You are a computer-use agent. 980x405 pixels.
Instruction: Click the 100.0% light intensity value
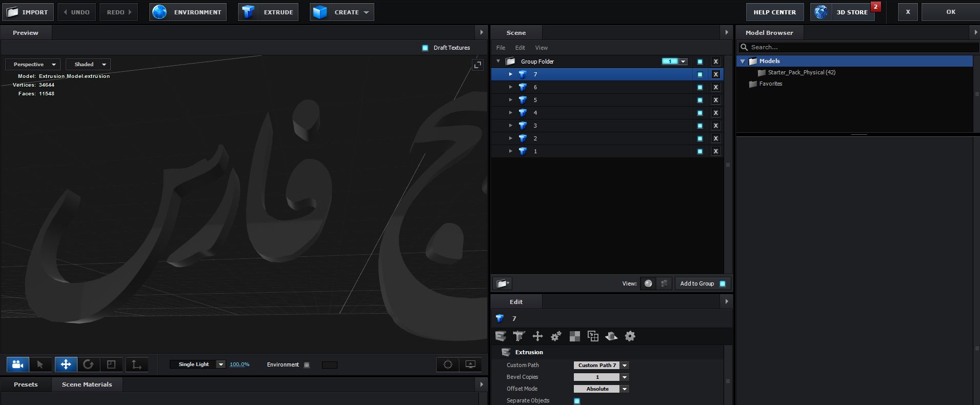(x=239, y=364)
